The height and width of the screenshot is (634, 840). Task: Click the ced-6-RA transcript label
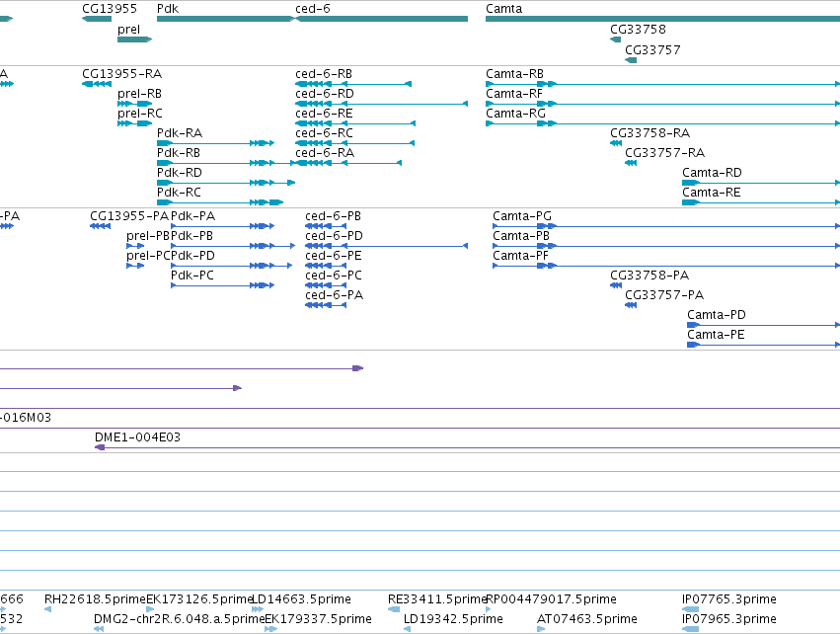[x=325, y=153]
